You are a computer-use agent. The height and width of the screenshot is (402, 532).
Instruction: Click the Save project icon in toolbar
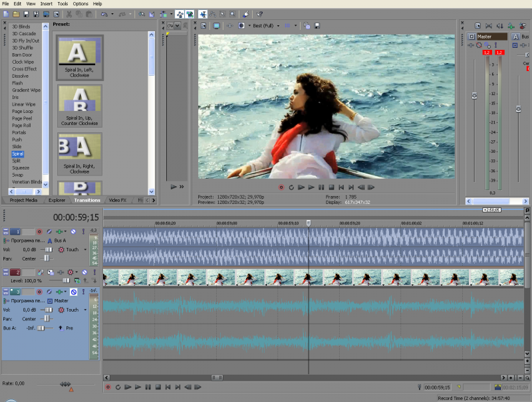26,13
